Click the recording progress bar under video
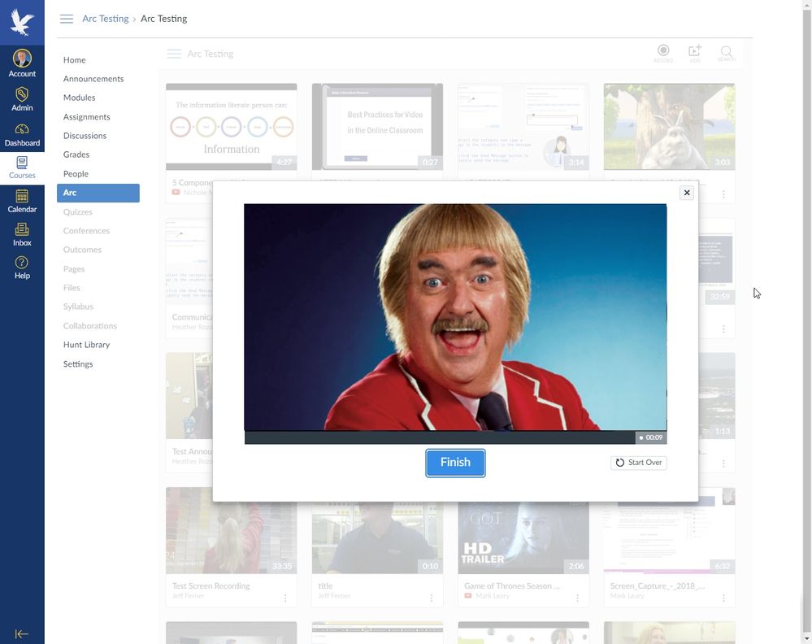The image size is (812, 644). [439, 437]
